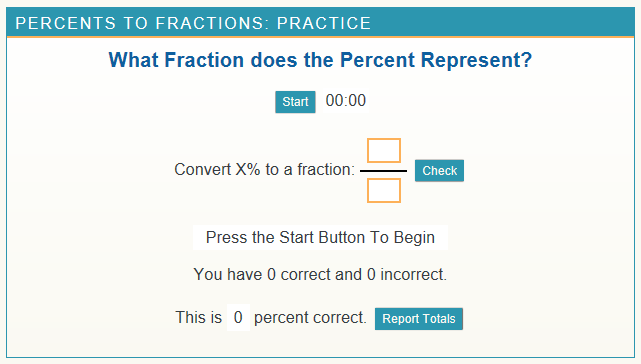The height and width of the screenshot is (364, 641).
Task: Select the percent correct field showing 0
Action: point(238,317)
